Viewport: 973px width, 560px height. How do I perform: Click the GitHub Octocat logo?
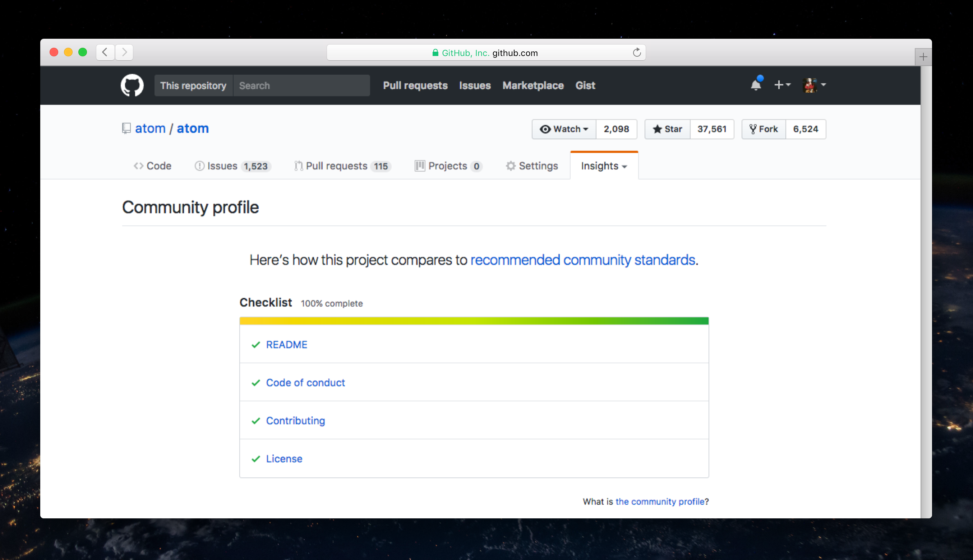(x=132, y=85)
